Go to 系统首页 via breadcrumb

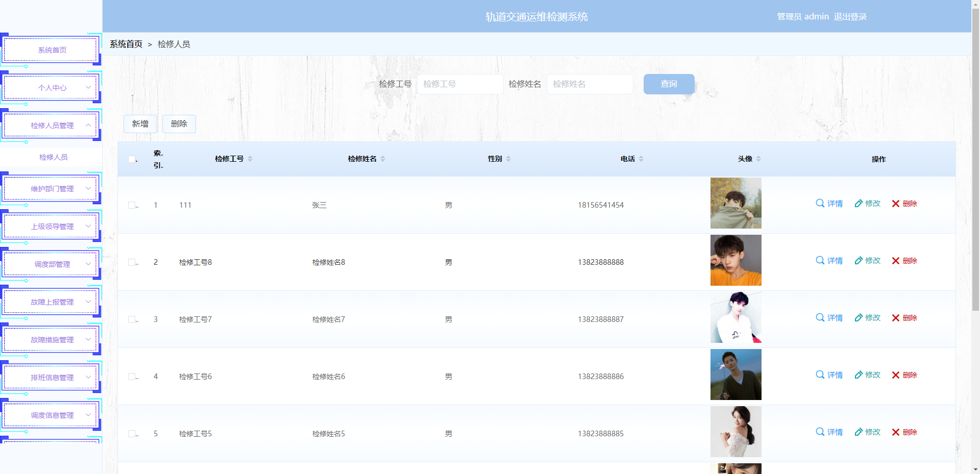tap(126, 44)
